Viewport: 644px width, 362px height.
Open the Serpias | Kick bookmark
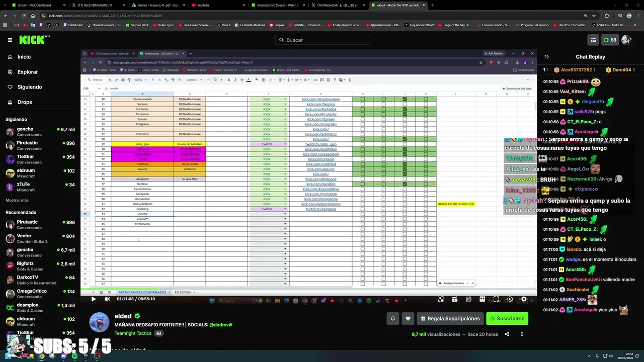click(137, 25)
